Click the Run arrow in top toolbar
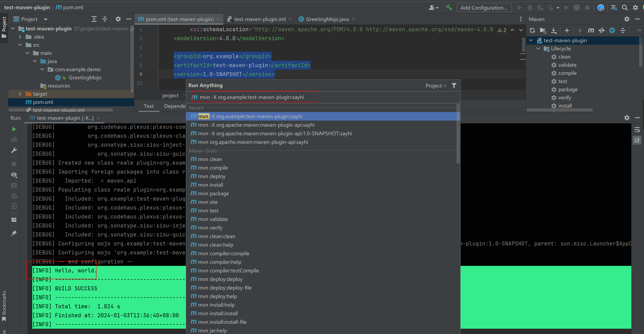 (519, 8)
